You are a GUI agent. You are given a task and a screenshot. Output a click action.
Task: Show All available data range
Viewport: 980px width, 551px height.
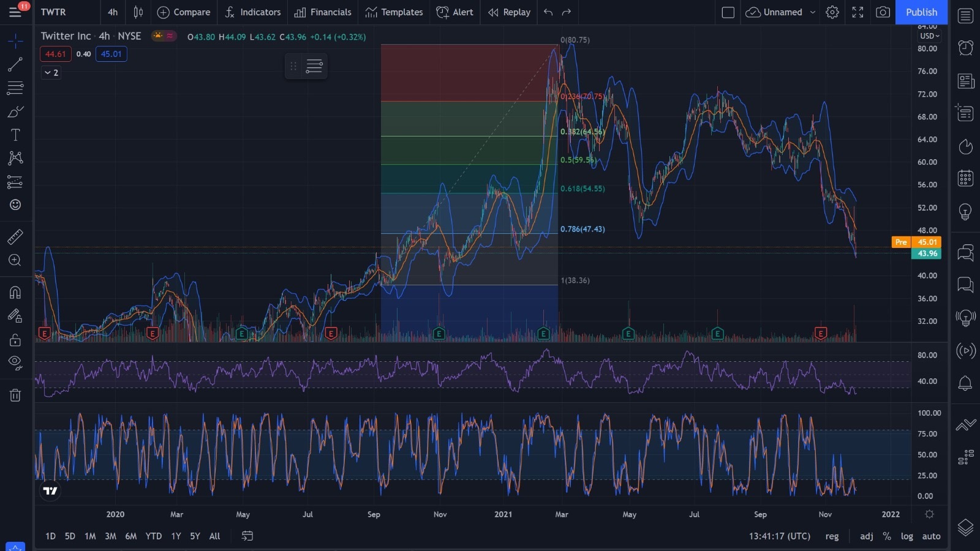(214, 536)
